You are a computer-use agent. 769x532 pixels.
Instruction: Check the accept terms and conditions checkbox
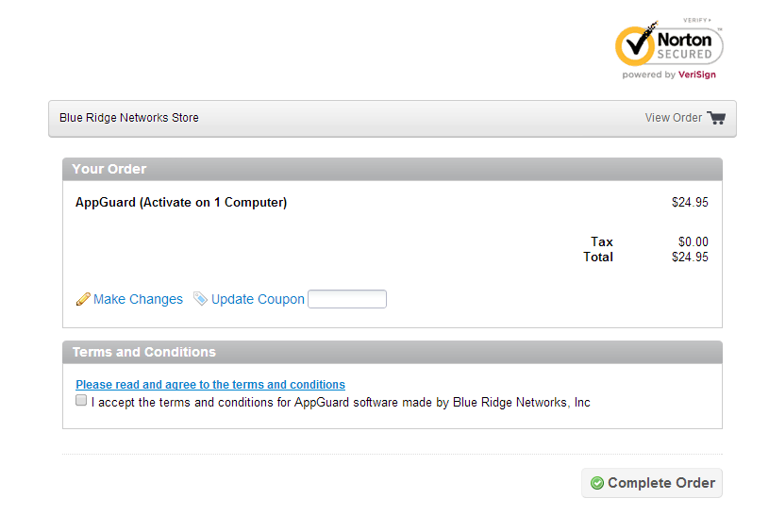click(x=81, y=400)
